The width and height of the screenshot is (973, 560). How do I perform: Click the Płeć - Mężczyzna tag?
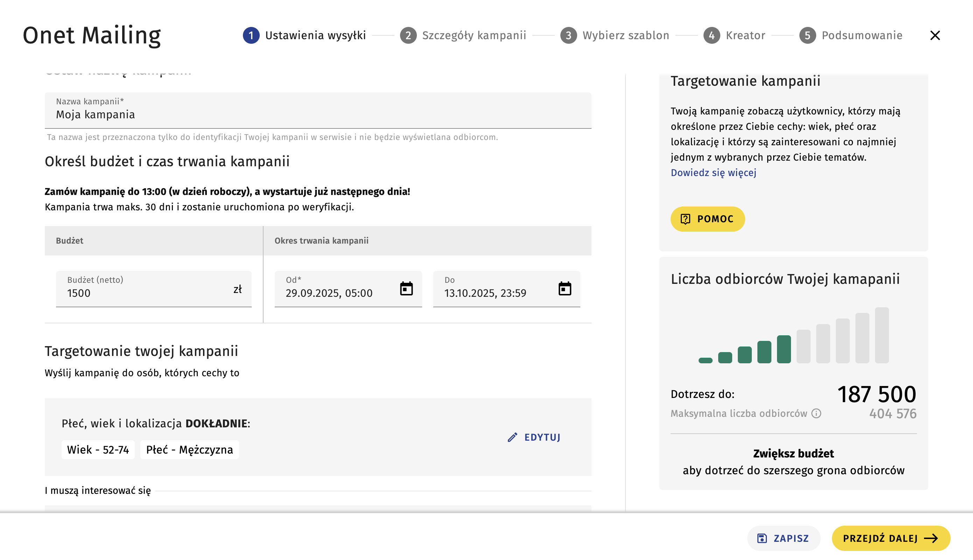pyautogui.click(x=190, y=450)
